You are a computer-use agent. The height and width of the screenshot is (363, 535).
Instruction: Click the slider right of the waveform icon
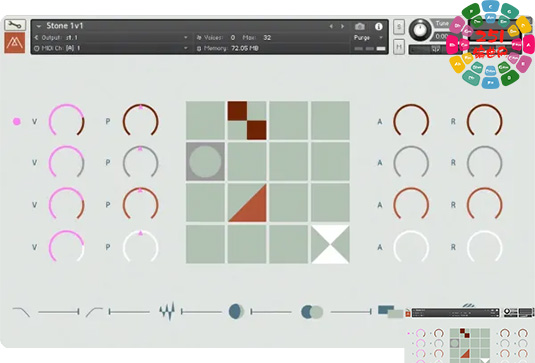202,311
